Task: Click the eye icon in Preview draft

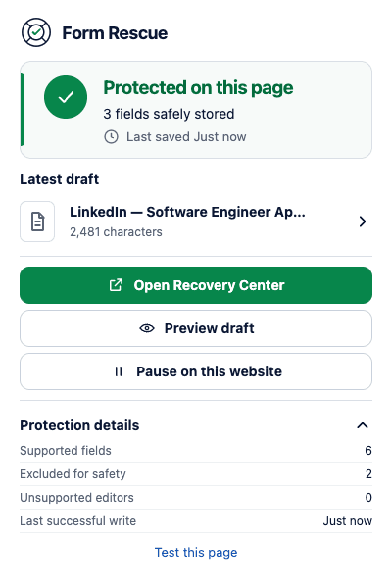Action: pos(147,328)
